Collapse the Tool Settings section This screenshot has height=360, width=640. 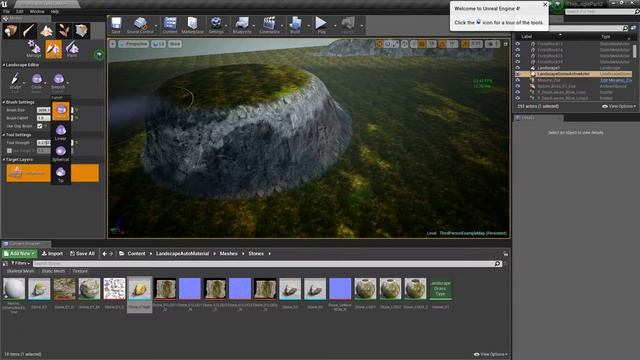pyautogui.click(x=4, y=135)
